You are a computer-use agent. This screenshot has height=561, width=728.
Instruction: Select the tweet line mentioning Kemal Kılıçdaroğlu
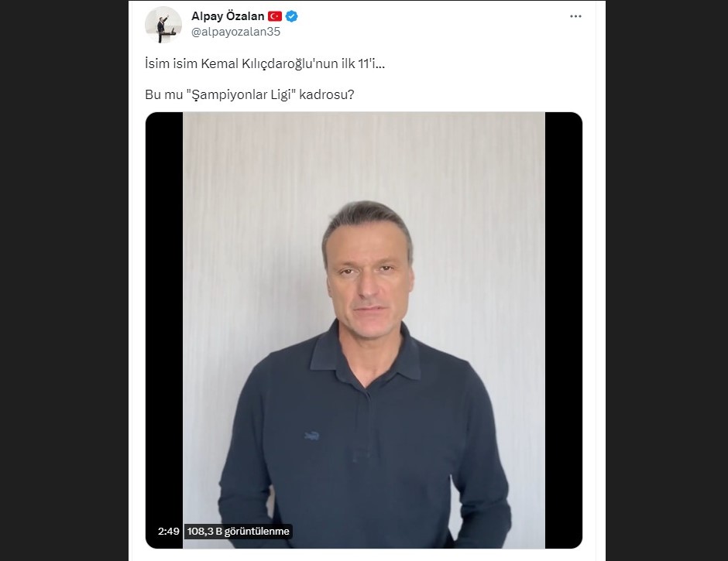(x=265, y=63)
